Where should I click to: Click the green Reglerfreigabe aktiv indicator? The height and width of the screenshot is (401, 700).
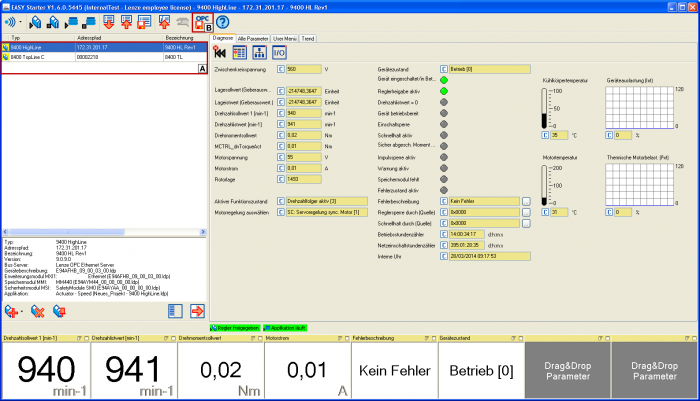(x=444, y=91)
